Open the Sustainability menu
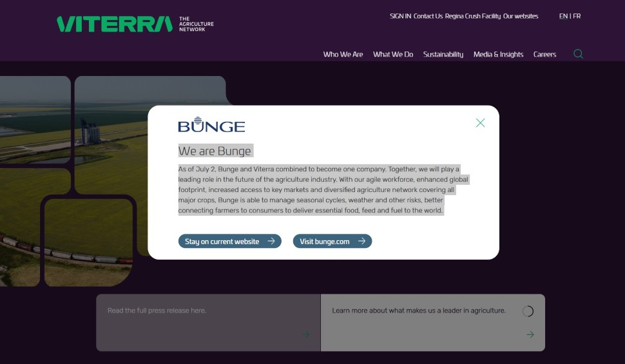This screenshot has height=364, width=625. 443,54
